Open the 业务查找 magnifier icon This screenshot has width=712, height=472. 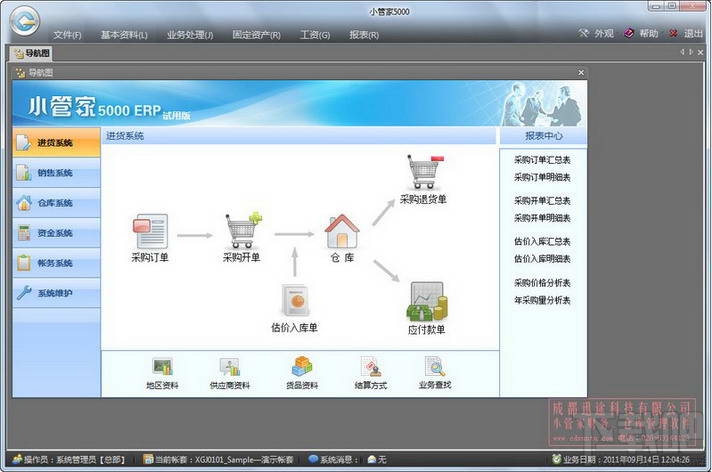pyautogui.click(x=435, y=366)
